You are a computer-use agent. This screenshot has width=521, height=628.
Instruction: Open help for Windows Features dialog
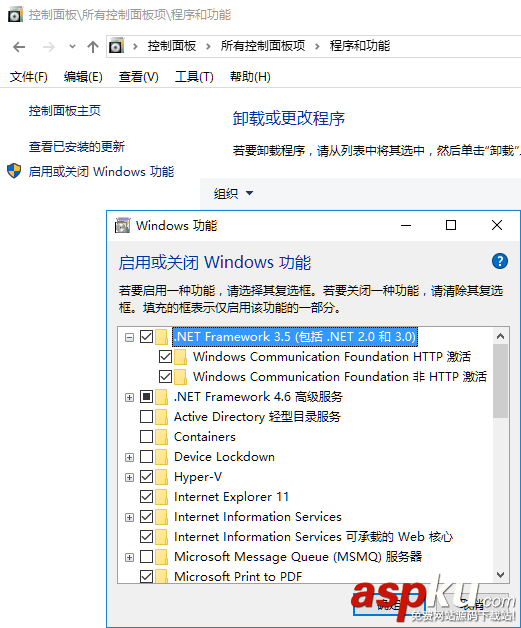[x=499, y=262]
